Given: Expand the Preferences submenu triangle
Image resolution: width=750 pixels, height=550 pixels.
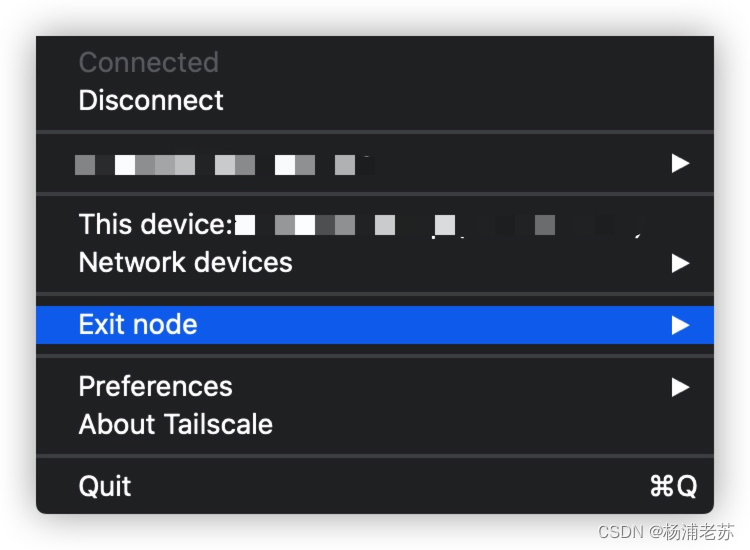Looking at the screenshot, I should click(680, 387).
